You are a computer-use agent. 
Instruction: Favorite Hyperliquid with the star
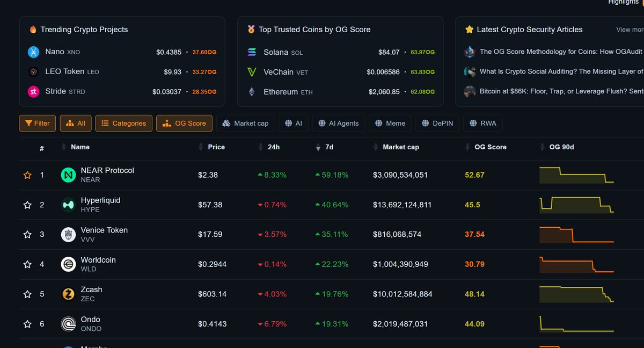point(27,205)
